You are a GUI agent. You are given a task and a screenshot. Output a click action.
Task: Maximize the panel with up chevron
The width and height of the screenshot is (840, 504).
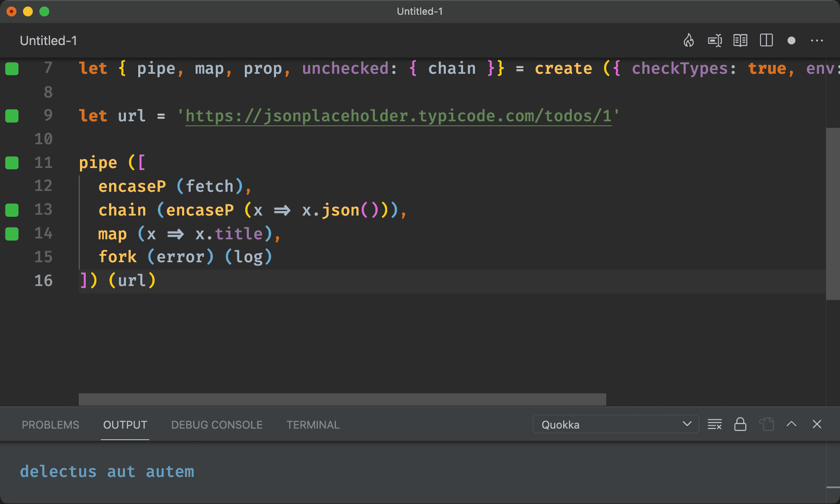click(x=792, y=424)
